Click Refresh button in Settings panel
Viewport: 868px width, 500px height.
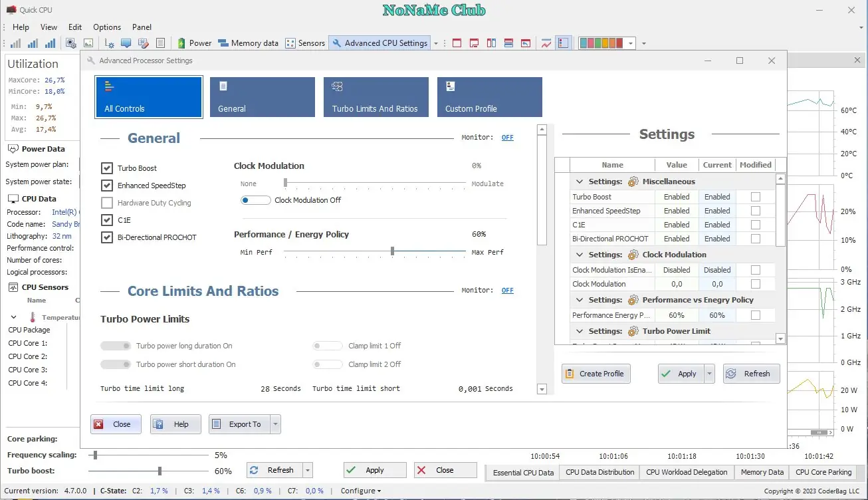(x=751, y=374)
